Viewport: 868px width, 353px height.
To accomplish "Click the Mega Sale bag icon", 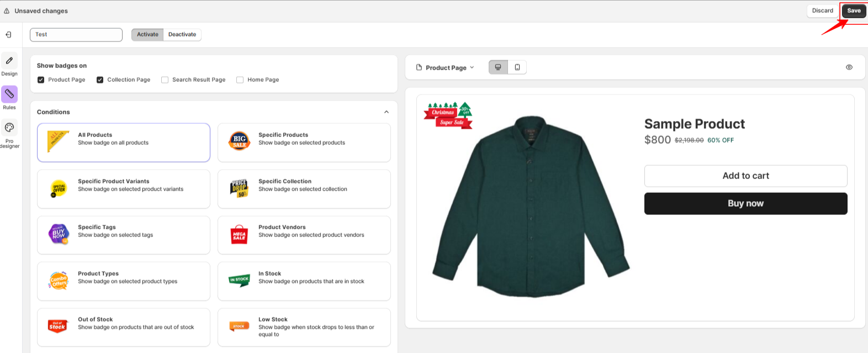I will pyautogui.click(x=239, y=235).
